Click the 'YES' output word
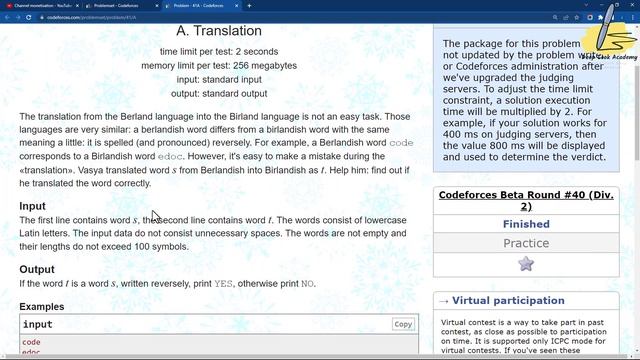This screenshot has width=640, height=360. point(223,284)
